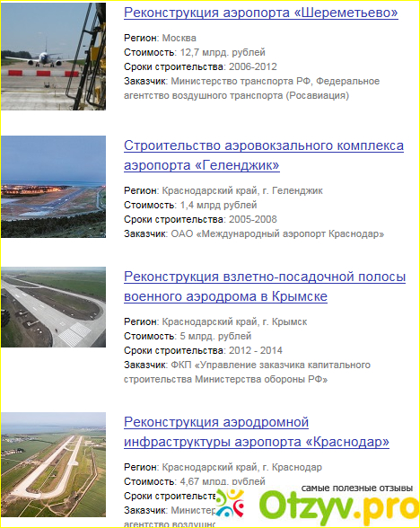This screenshot has height=528, width=420.
Task: Click the Крымск construction dates 2012 - 2014
Action: coord(256,350)
